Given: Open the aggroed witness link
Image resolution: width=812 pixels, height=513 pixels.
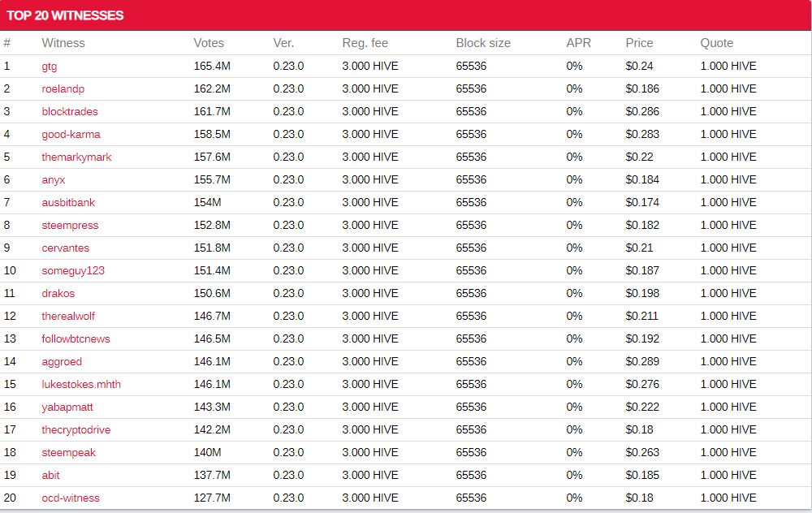Looking at the screenshot, I should 62,362.
